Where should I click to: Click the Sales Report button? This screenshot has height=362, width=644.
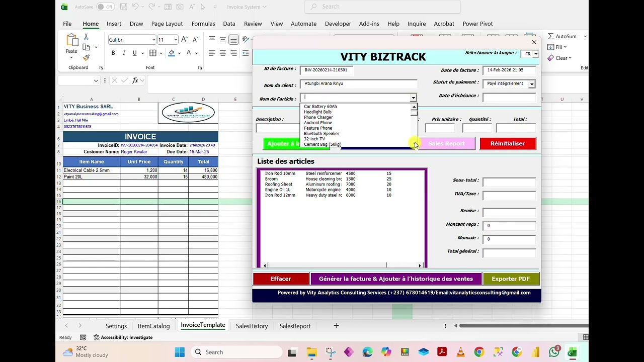tap(446, 144)
